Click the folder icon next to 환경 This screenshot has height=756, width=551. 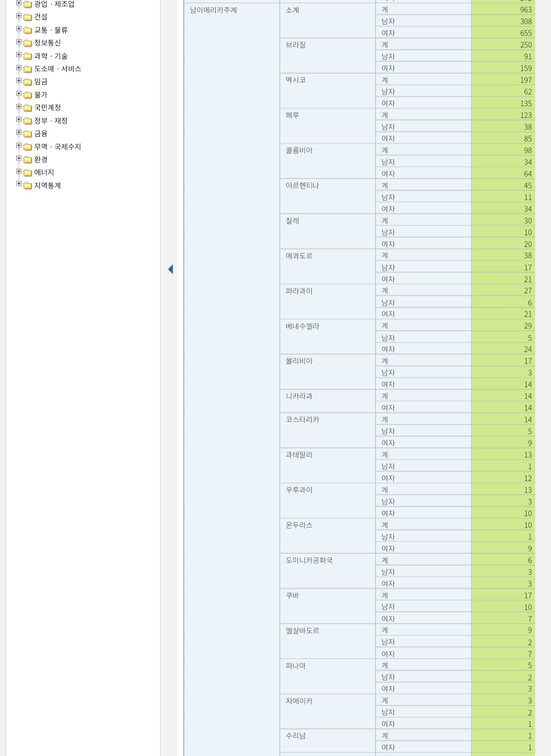pyautogui.click(x=28, y=160)
